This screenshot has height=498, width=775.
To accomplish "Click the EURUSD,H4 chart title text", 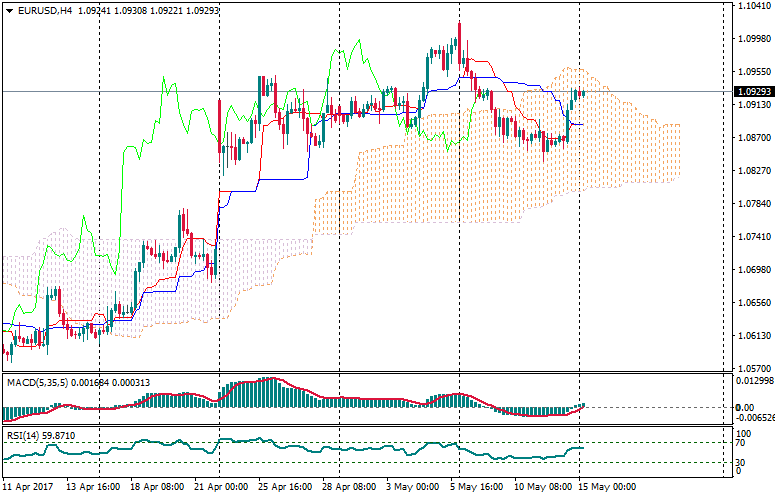I will click(x=44, y=11).
